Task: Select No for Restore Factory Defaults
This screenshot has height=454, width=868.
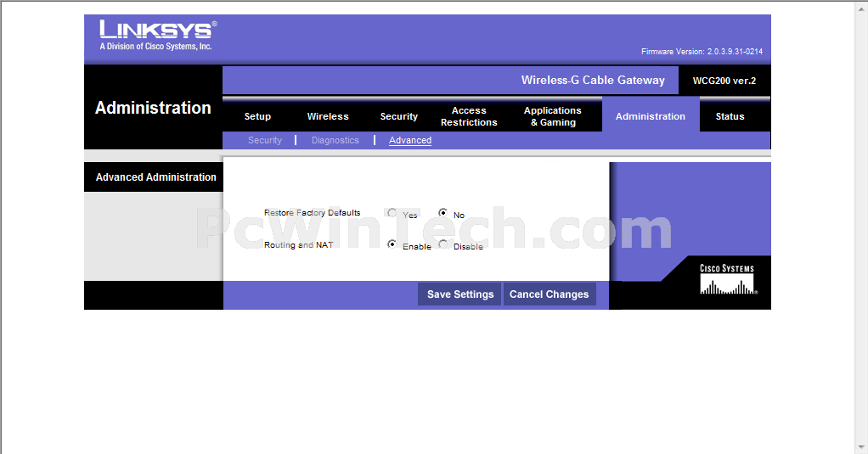Action: (442, 212)
